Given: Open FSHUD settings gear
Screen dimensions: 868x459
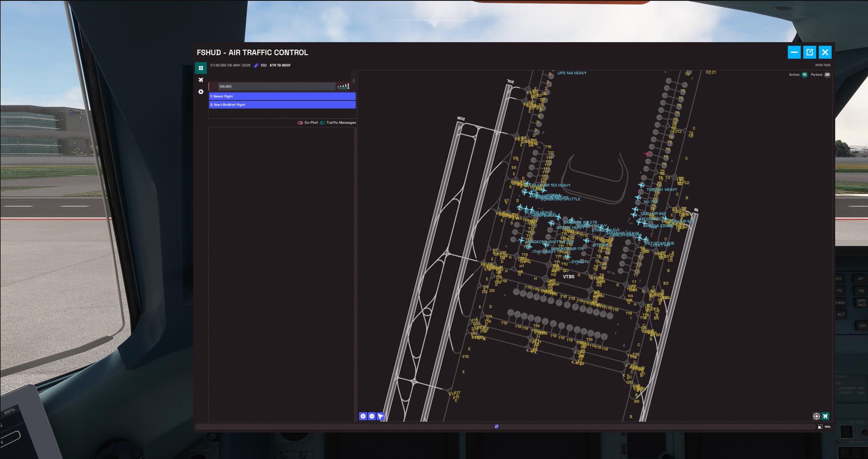Looking at the screenshot, I should (x=201, y=92).
